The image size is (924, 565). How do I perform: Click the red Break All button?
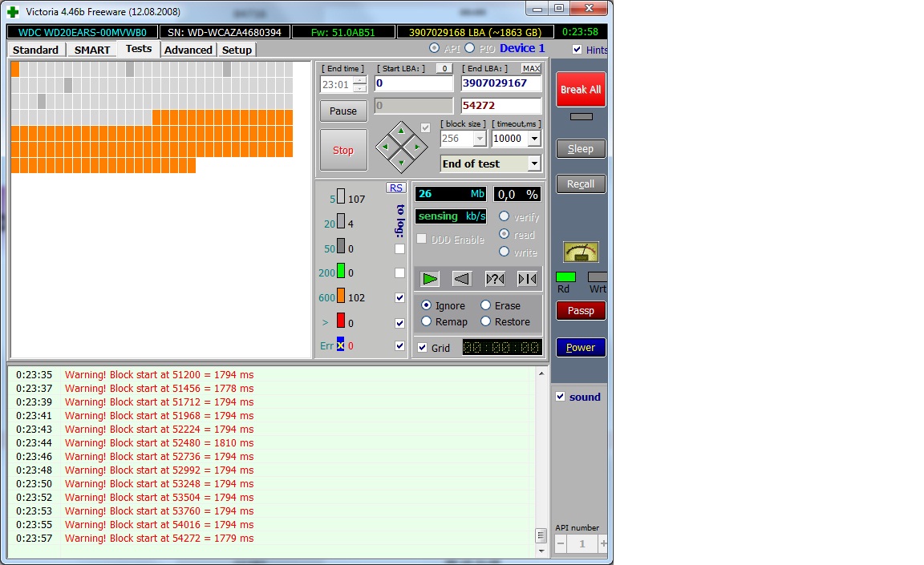pos(580,90)
